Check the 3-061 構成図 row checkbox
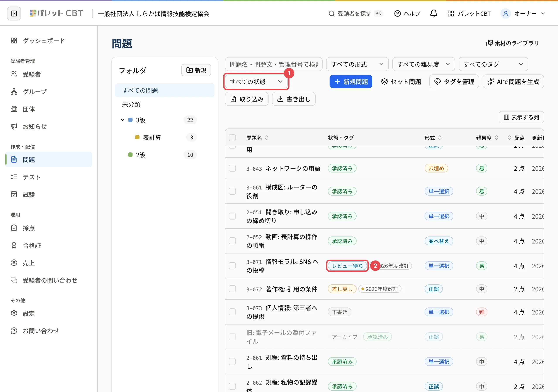Image resolution: width=558 pixels, height=392 pixels. 232,191
